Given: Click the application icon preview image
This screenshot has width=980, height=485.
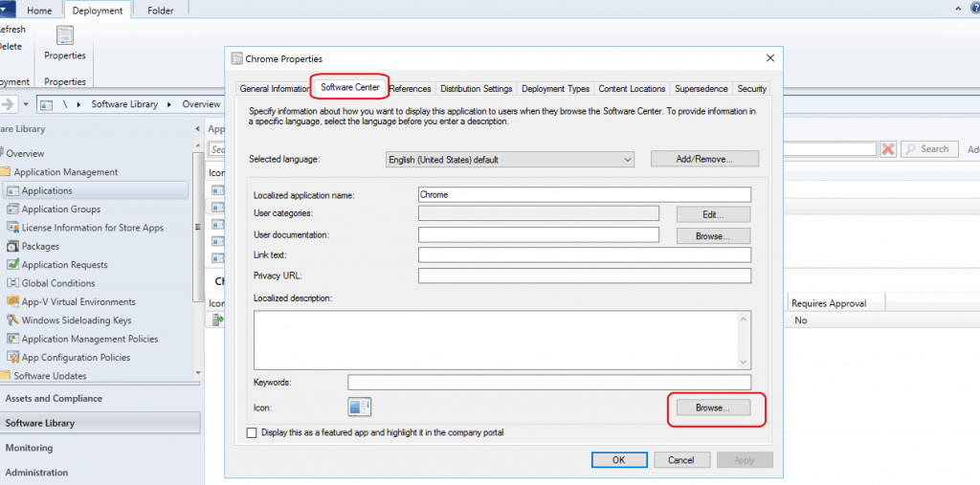Looking at the screenshot, I should 360,408.
